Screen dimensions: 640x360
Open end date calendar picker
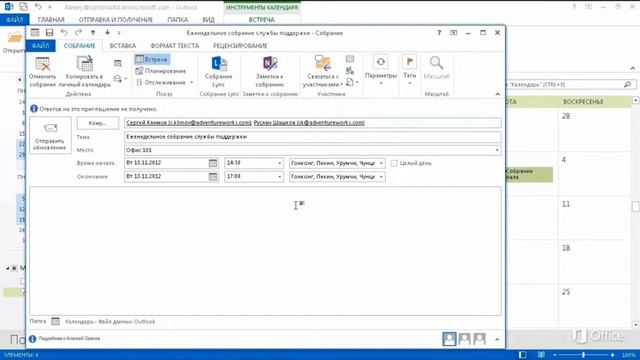click(213, 177)
